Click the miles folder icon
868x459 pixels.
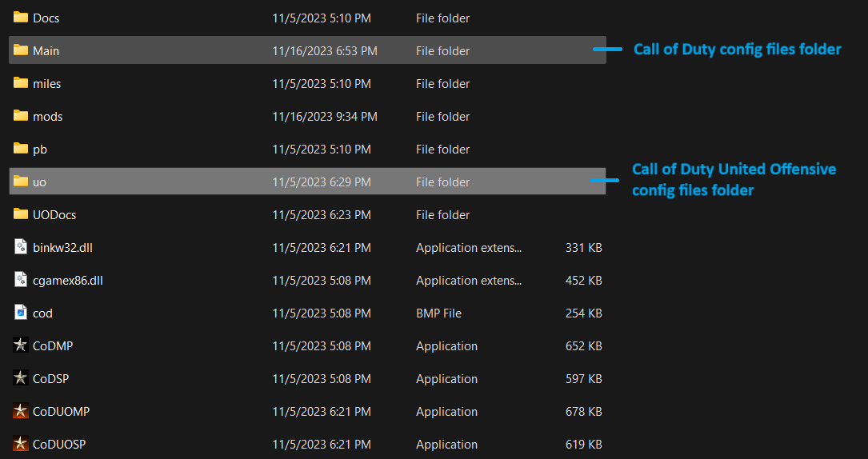[x=21, y=83]
